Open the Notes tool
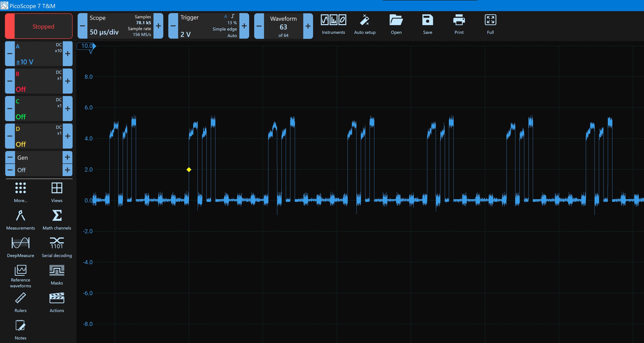Screen dimensions: 644x343 click(20, 330)
